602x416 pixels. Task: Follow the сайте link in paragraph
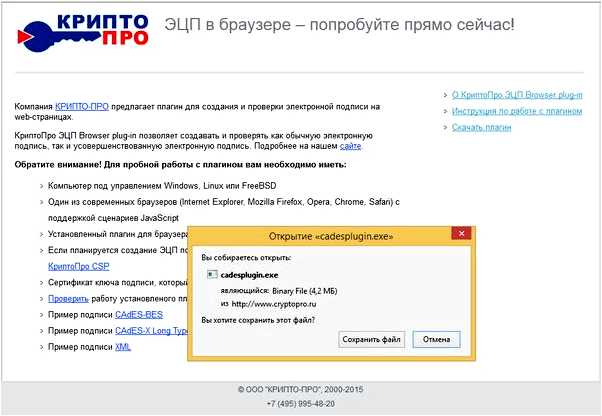[x=350, y=146]
